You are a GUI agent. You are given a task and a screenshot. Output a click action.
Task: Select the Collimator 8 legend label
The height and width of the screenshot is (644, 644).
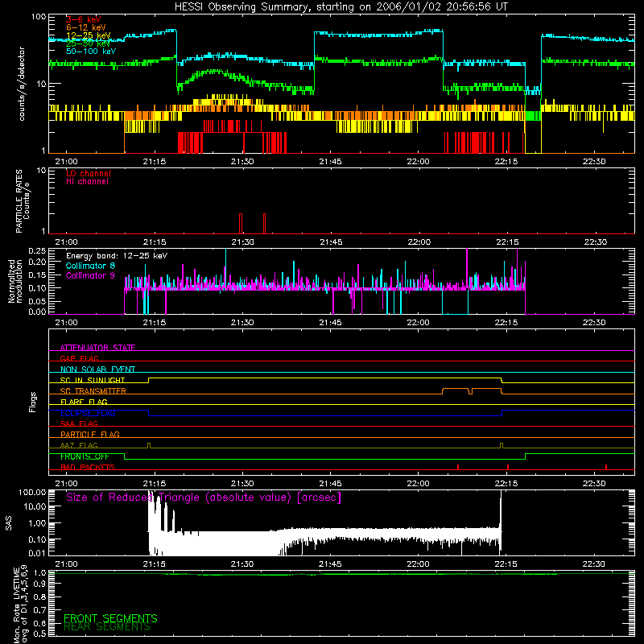[x=90, y=266]
